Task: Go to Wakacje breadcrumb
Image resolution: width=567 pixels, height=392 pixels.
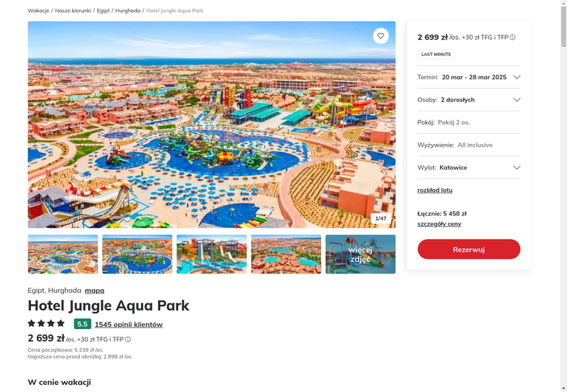Action: pyautogui.click(x=38, y=11)
